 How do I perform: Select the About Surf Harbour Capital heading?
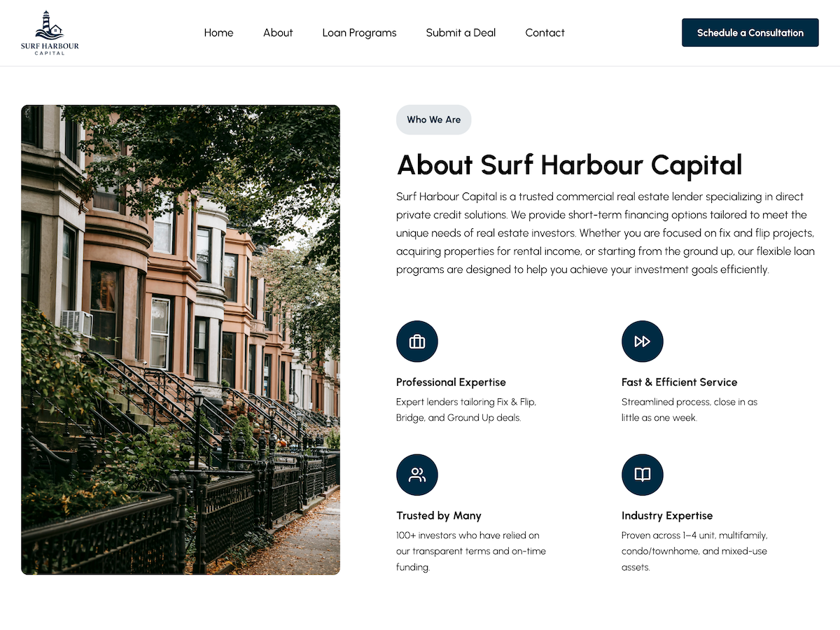click(569, 165)
